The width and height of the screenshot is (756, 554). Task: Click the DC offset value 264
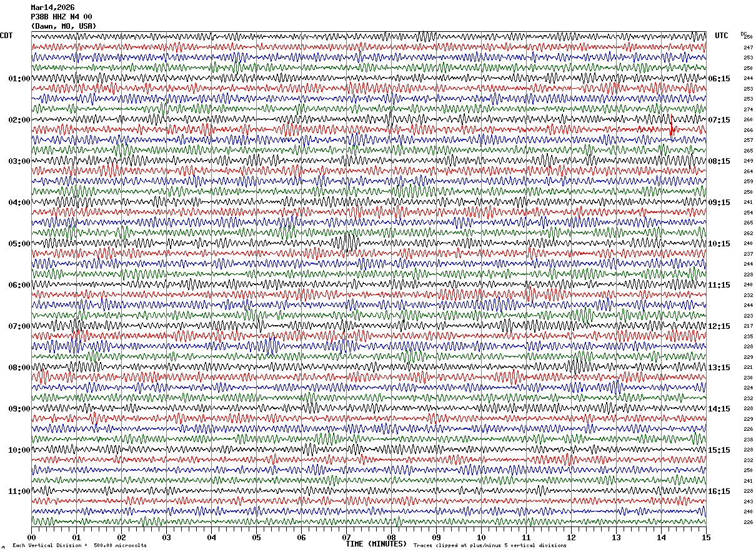[748, 171]
